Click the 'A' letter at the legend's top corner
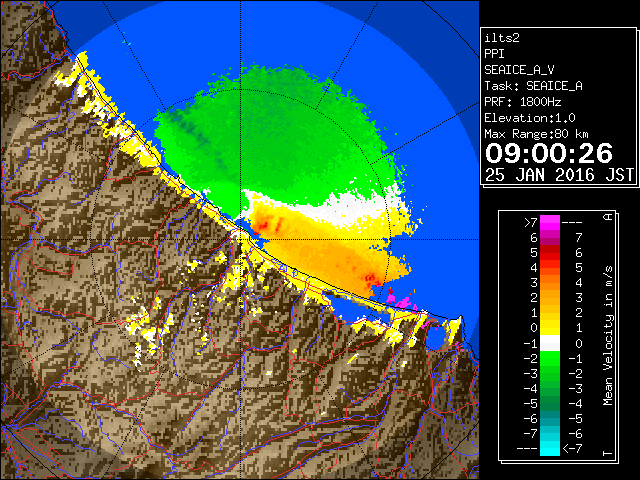 608,217
